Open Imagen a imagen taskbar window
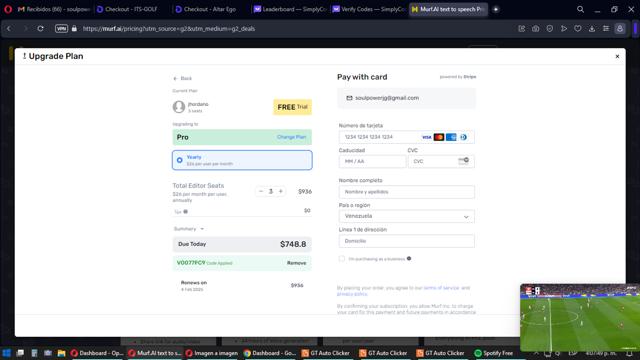The width and height of the screenshot is (640, 360). [212, 353]
